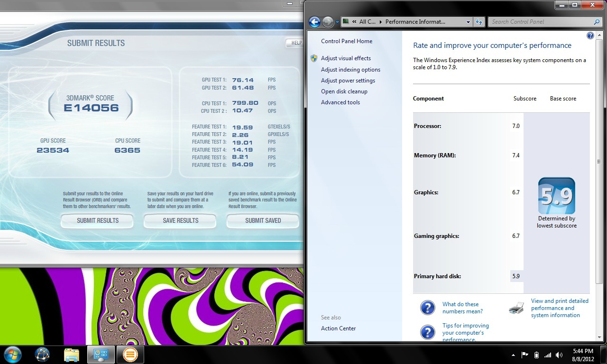
Task: Go back in Control Panel navigation
Action: (x=314, y=22)
